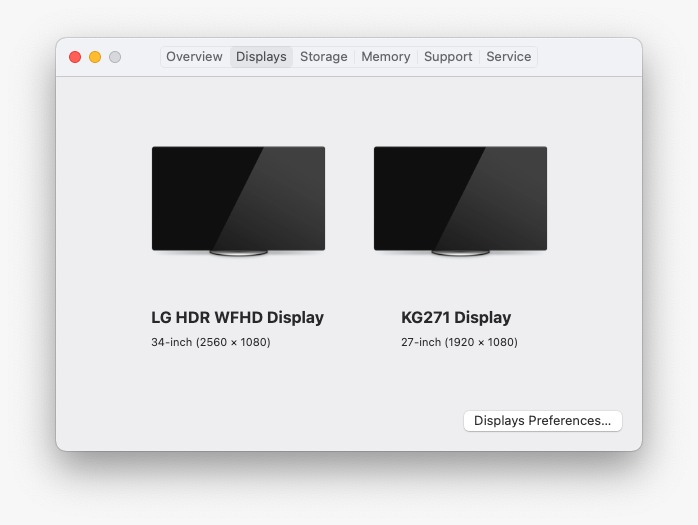This screenshot has width=698, height=525.
Task: Click the KG271 monitor image
Action: click(x=460, y=197)
